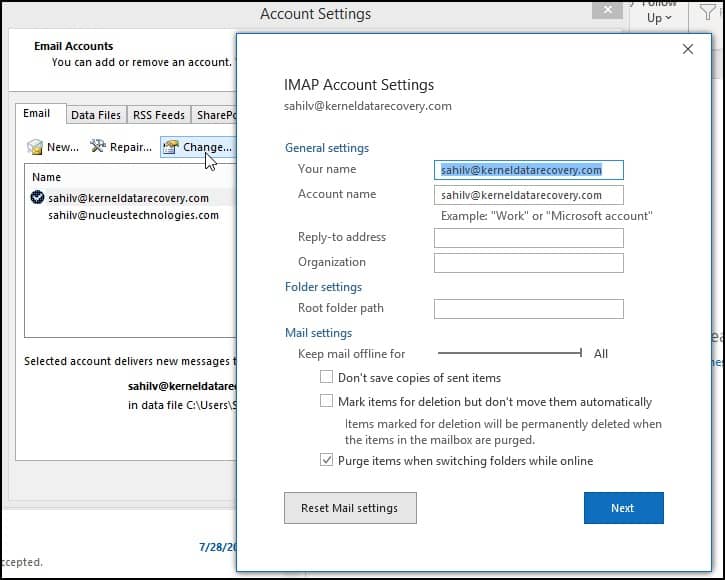Viewport: 725px width, 580px height.
Task: Click the Repair account icon
Action: click(98, 147)
